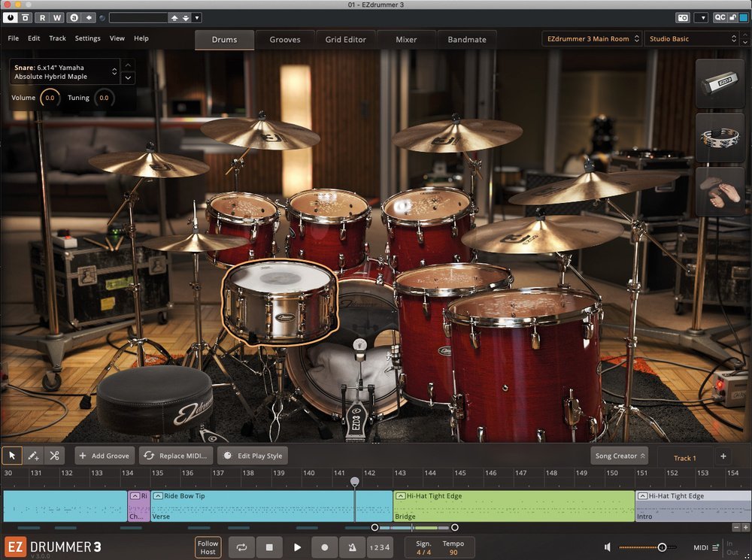
Task: Click the Stop button
Action: [269, 547]
